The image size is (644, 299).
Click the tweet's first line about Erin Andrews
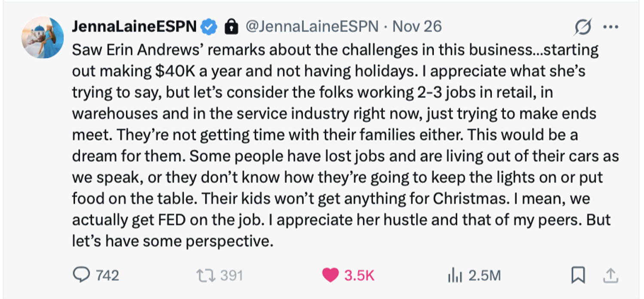coord(335,50)
